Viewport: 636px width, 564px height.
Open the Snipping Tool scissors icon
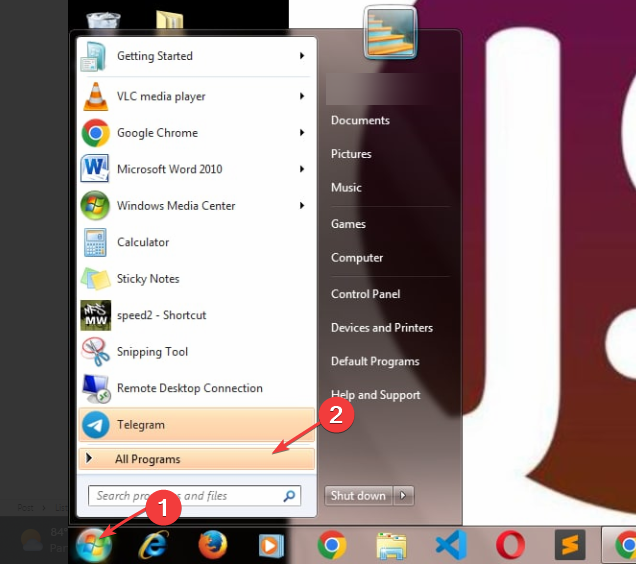pos(96,352)
